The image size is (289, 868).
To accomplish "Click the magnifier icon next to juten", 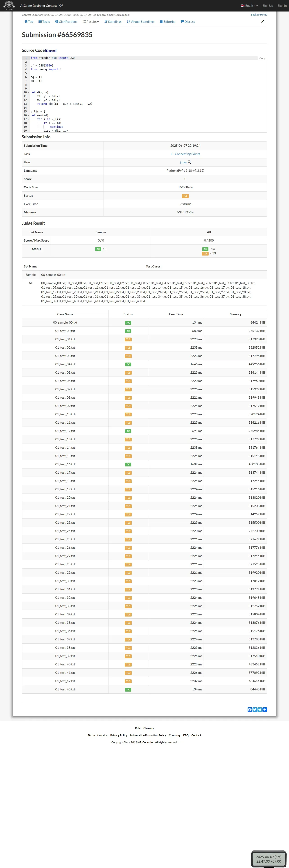I will pos(189,162).
